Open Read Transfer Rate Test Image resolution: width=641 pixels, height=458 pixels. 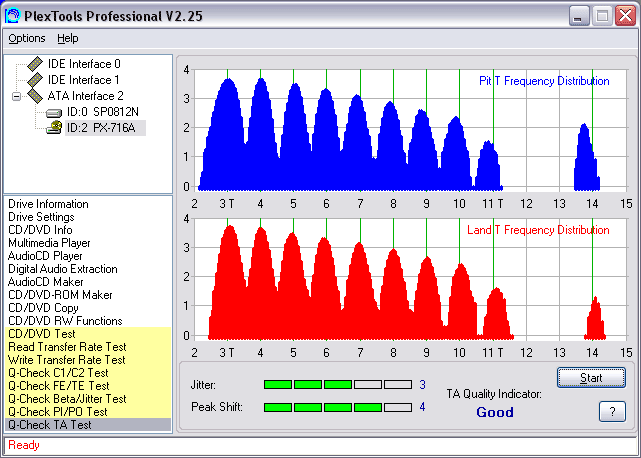pyautogui.click(x=88, y=347)
